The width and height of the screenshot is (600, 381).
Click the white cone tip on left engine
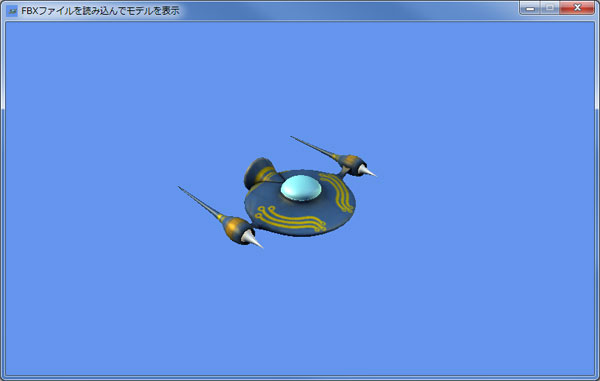[251, 239]
